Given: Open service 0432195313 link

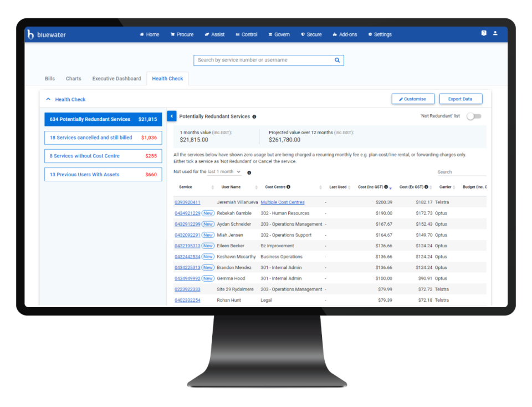Looking at the screenshot, I should click(187, 246).
